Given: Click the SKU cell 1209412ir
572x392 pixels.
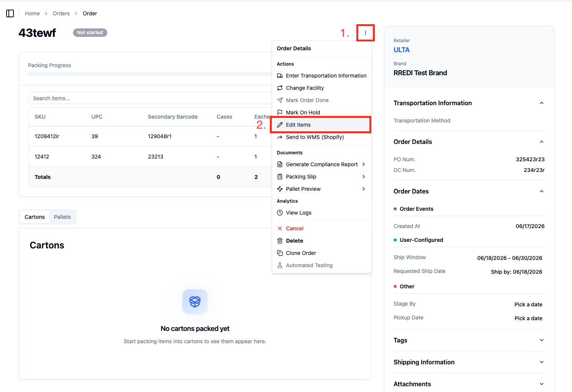Looking at the screenshot, I should pyautogui.click(x=47, y=136).
